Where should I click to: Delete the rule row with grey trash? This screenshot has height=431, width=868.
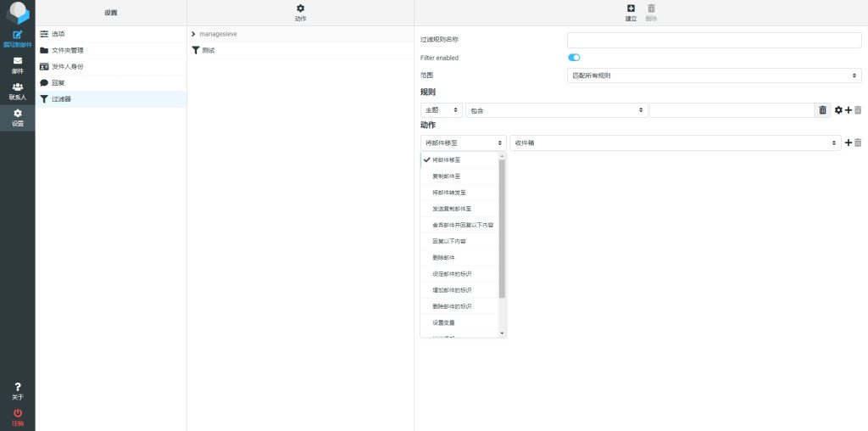pos(858,110)
